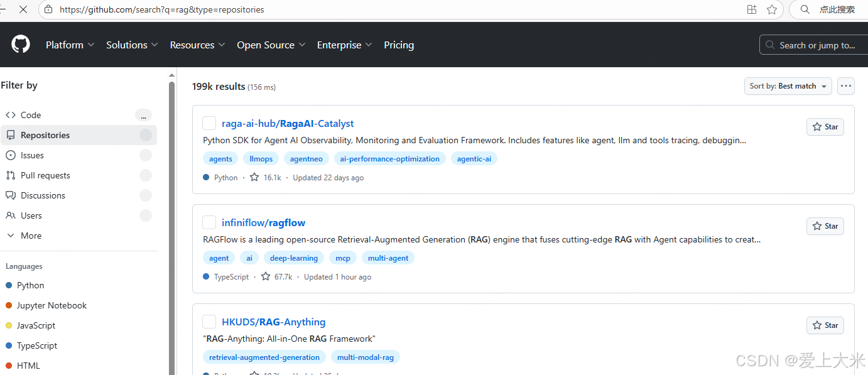868x375 pixels.
Task: Click the Users filter icon
Action: 11,215
